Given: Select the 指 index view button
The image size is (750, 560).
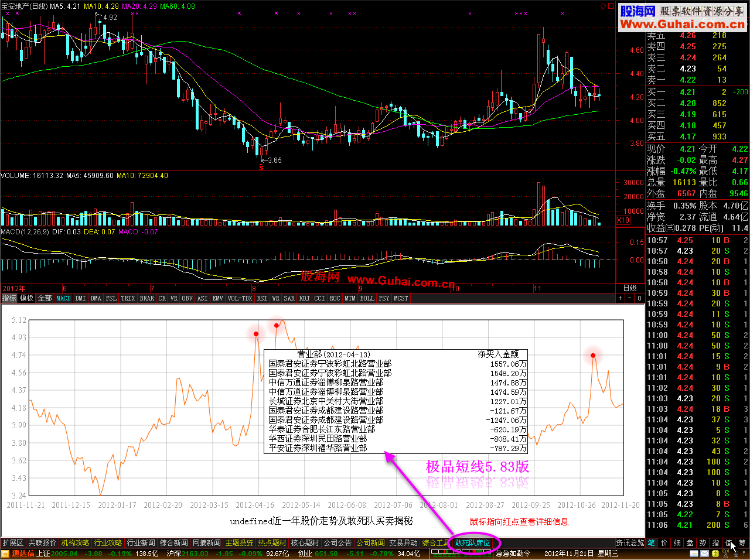Looking at the screenshot, I should point(716,543).
